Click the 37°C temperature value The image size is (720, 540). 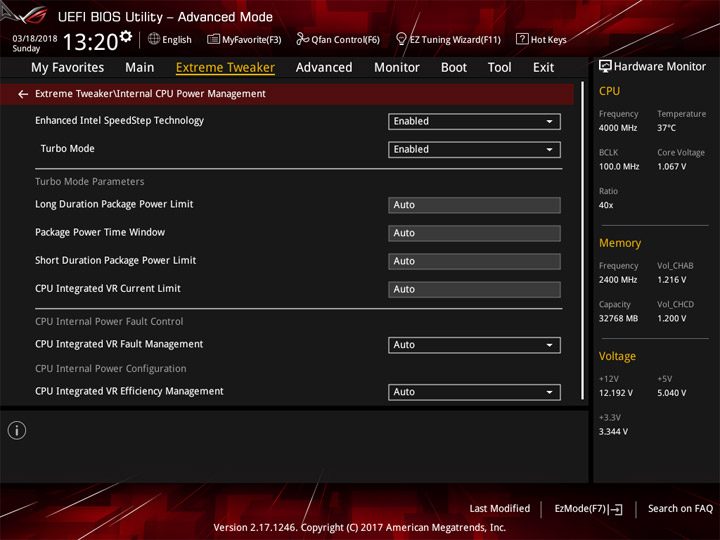click(666, 128)
